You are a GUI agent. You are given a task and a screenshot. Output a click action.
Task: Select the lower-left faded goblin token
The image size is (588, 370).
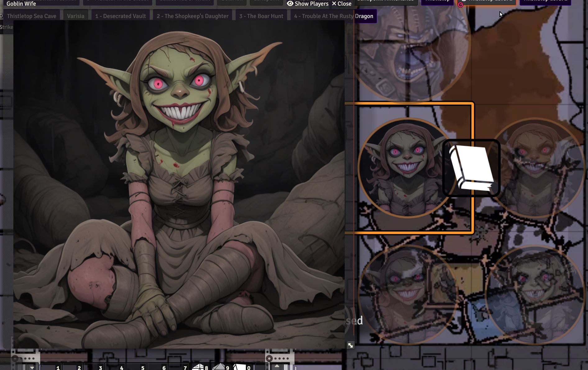point(407,294)
